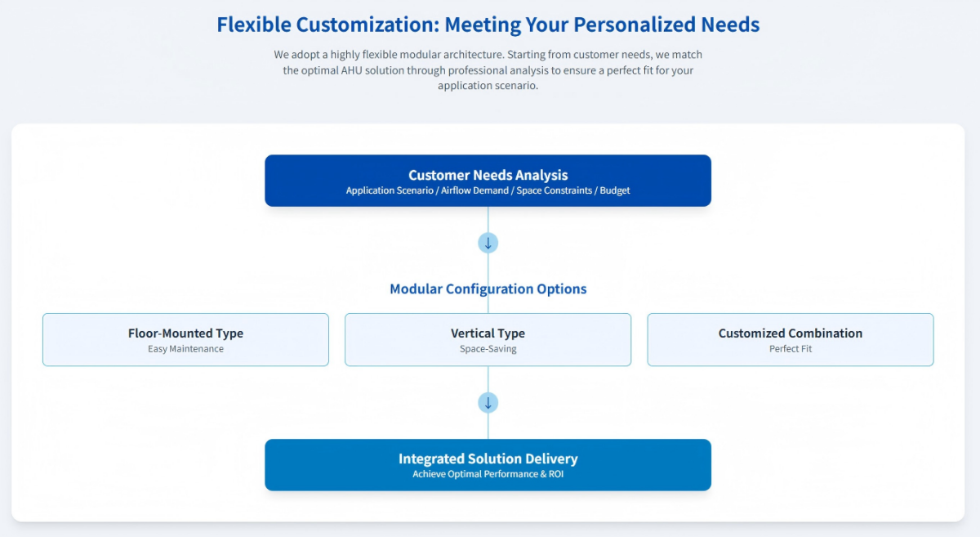The height and width of the screenshot is (537, 980).
Task: Click the Budget text
Action: tap(615, 190)
